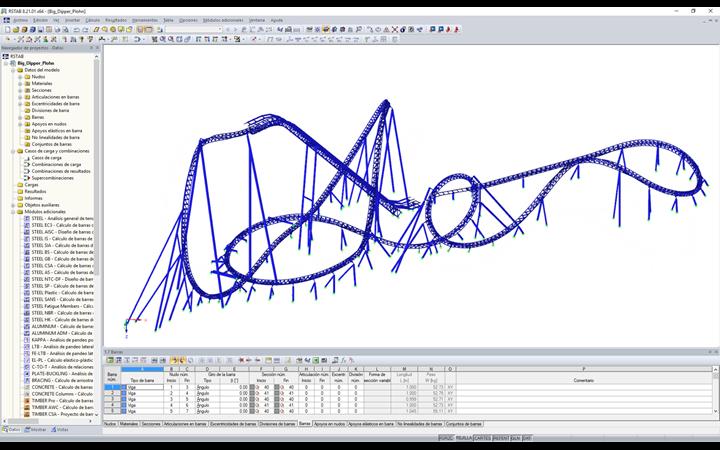This screenshot has width=720, height=450.
Task: Switch navigator to the Datos tab
Action: 11,430
